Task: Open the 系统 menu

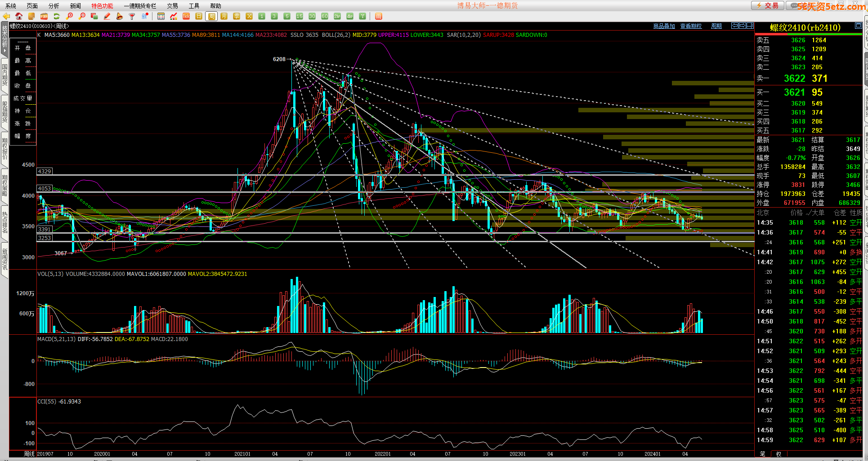Action: point(11,6)
